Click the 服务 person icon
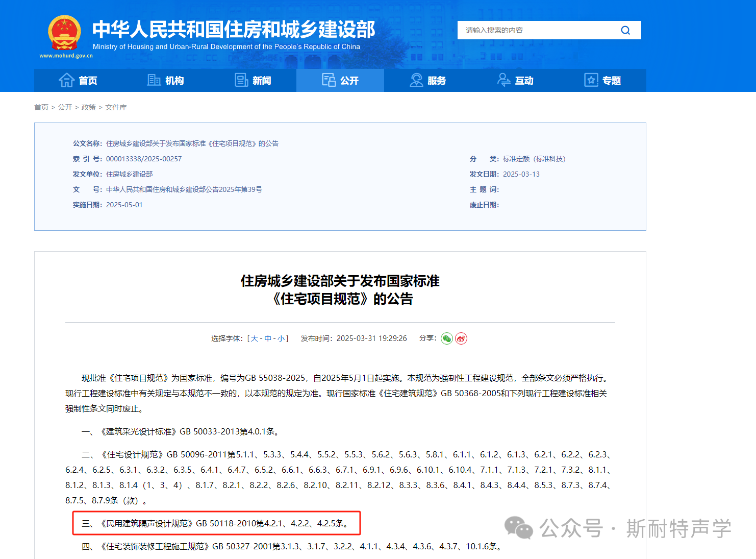The width and height of the screenshot is (756, 559). click(x=416, y=80)
